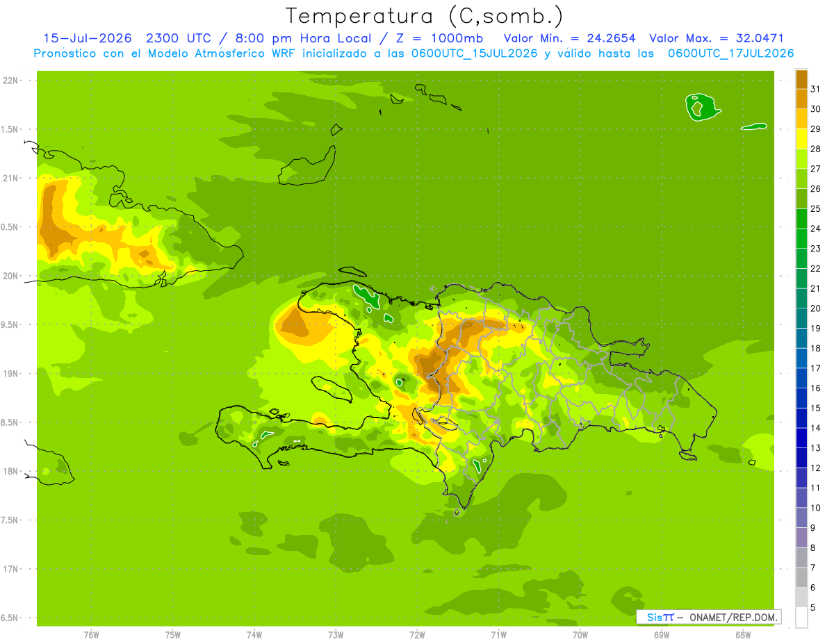The image size is (834, 644).
Task: Click the "18N" latitude tick label
Action: point(10,471)
